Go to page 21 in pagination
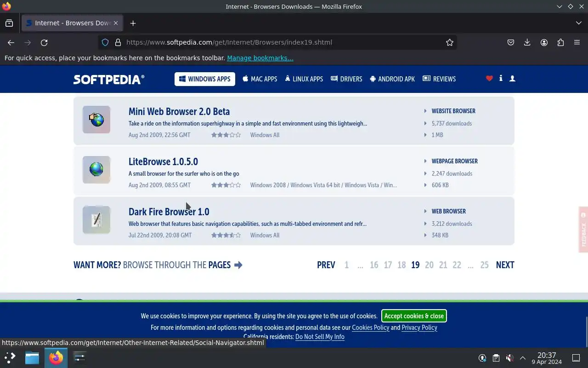The image size is (588, 368). tap(443, 265)
